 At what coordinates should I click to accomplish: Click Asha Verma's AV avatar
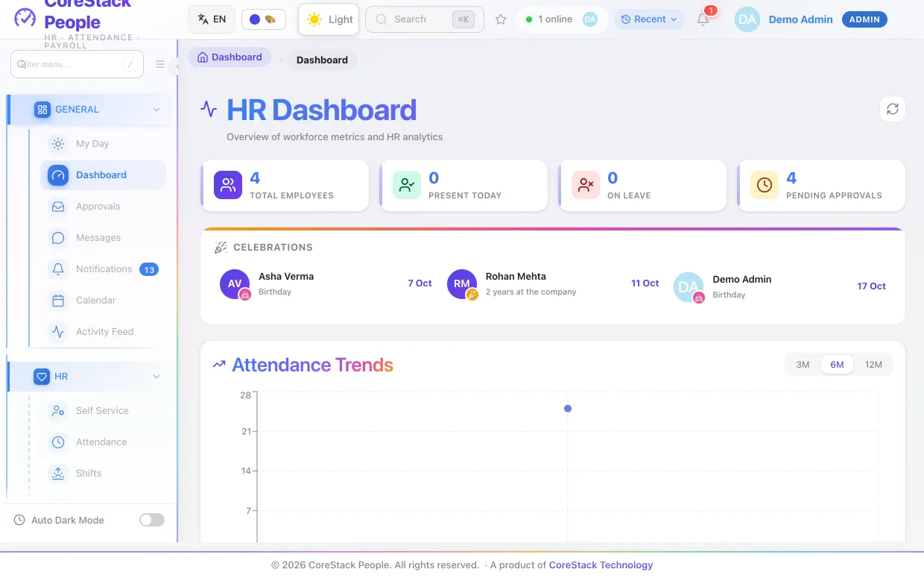(x=235, y=284)
